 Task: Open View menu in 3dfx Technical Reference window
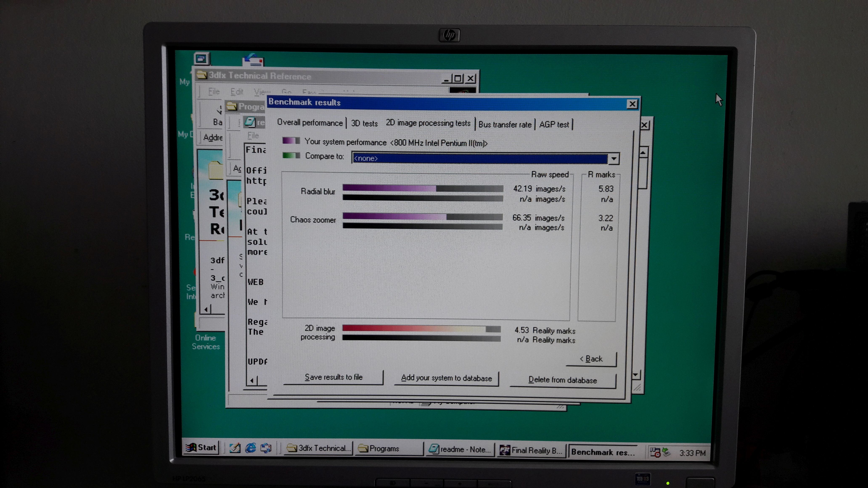pyautogui.click(x=262, y=92)
